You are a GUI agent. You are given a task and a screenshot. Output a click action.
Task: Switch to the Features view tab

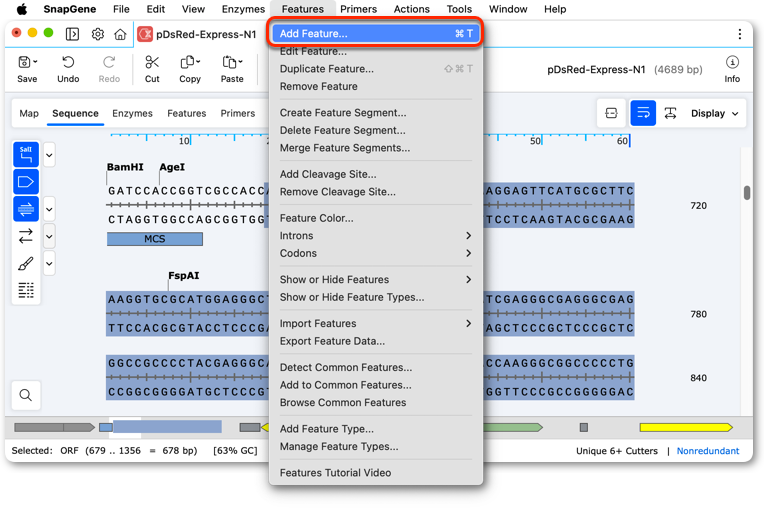point(187,113)
